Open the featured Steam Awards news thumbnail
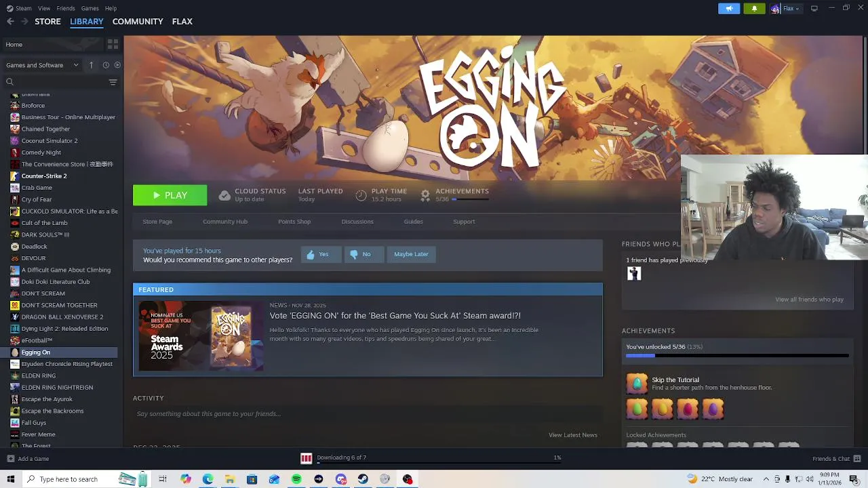This screenshot has height=488, width=868. click(x=201, y=336)
